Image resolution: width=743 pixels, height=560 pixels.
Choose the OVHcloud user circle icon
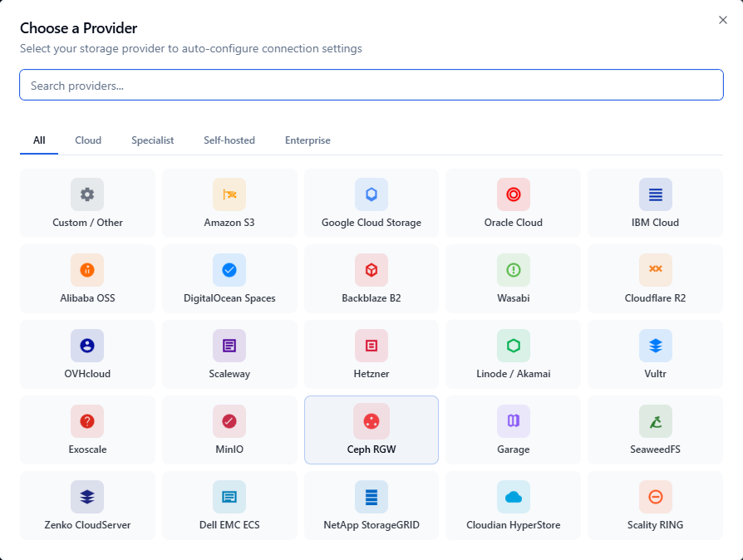point(87,346)
